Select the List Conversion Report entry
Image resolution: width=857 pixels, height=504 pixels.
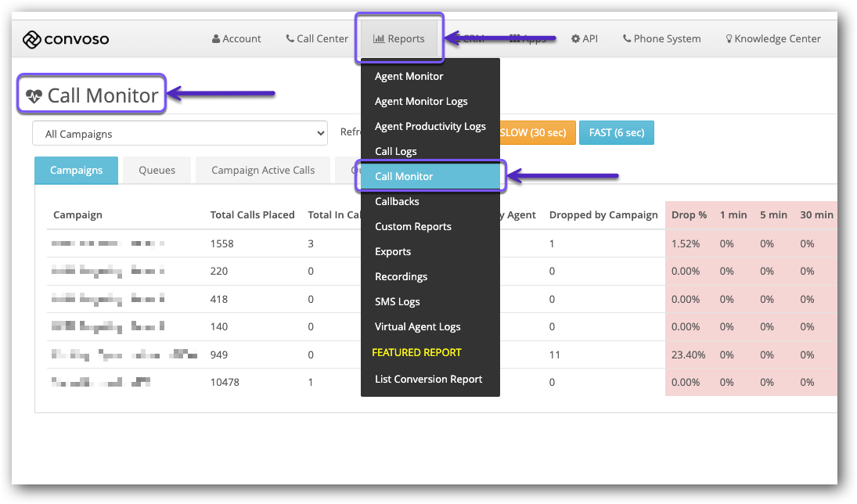[x=428, y=379]
